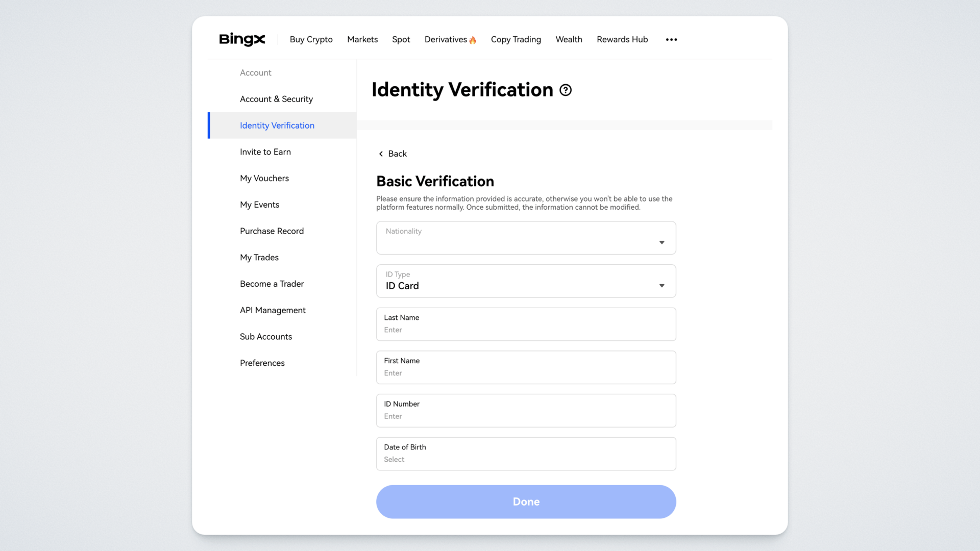Go to the Markets menu item
The image size is (980, 551).
(362, 39)
